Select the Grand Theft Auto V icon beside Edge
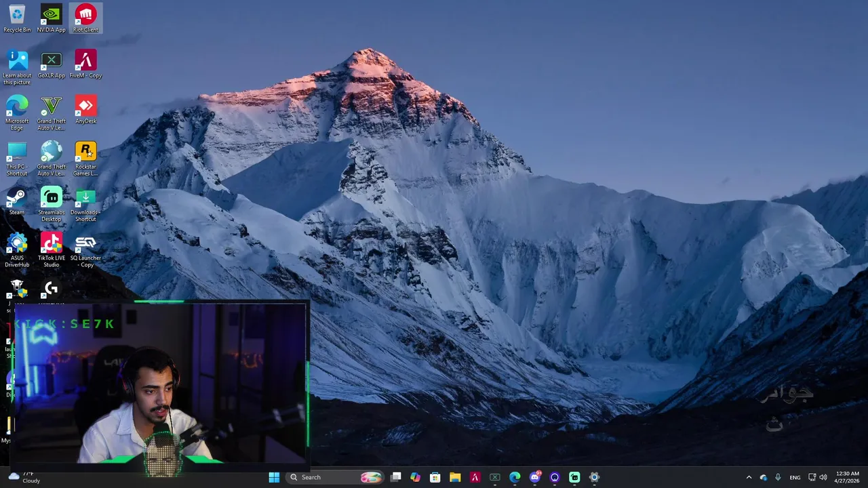 click(x=52, y=113)
